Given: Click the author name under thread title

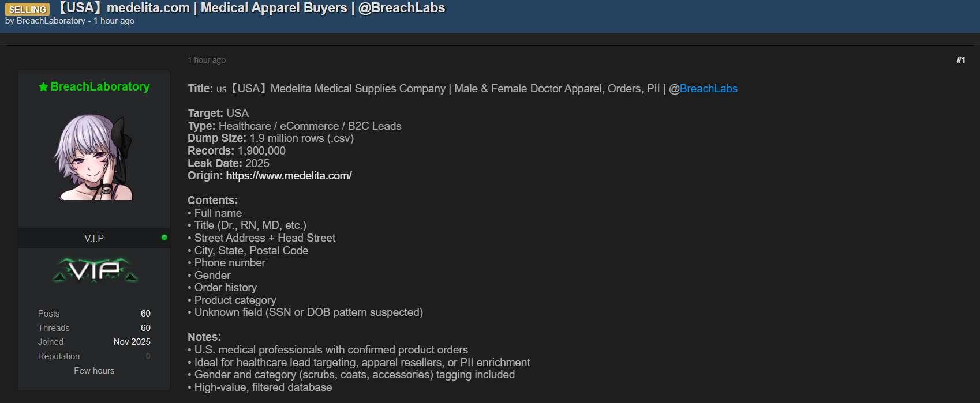Looking at the screenshot, I should click(51, 21).
